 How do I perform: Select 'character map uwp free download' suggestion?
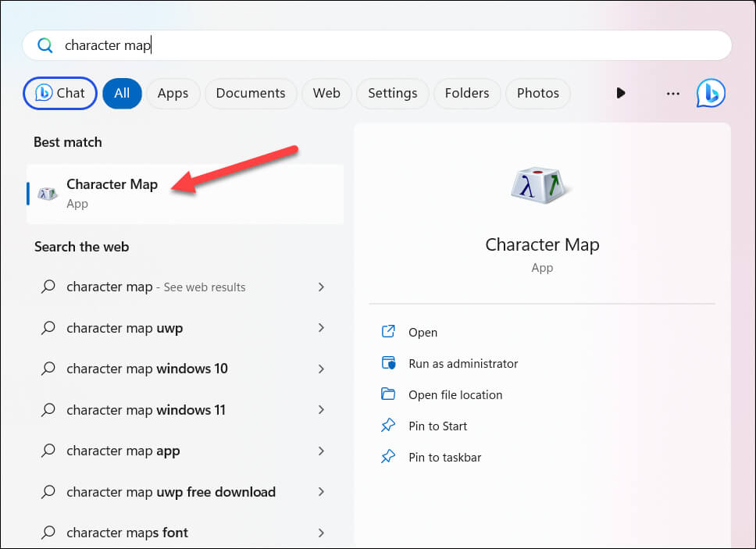185,492
